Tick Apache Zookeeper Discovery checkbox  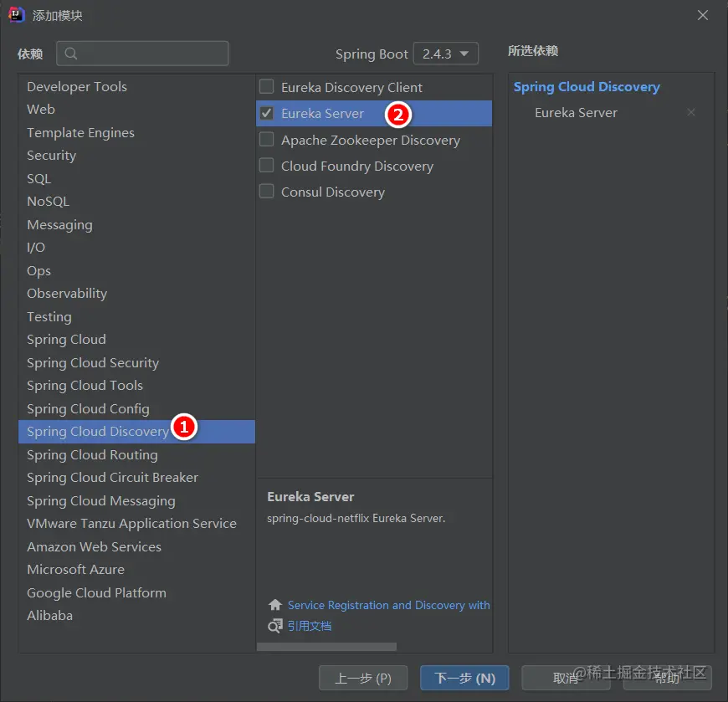coord(266,139)
